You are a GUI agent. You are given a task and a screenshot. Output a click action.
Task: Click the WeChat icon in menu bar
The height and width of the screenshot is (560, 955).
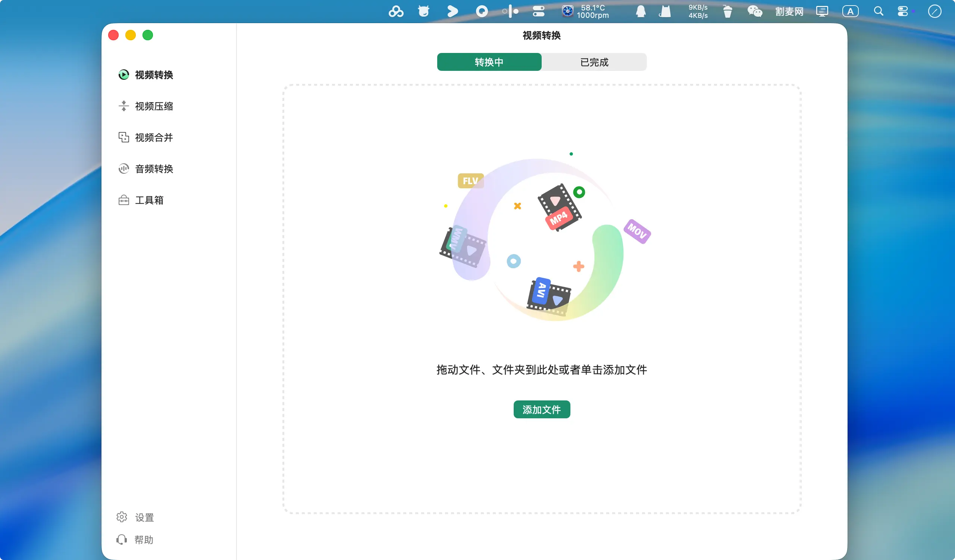(754, 11)
